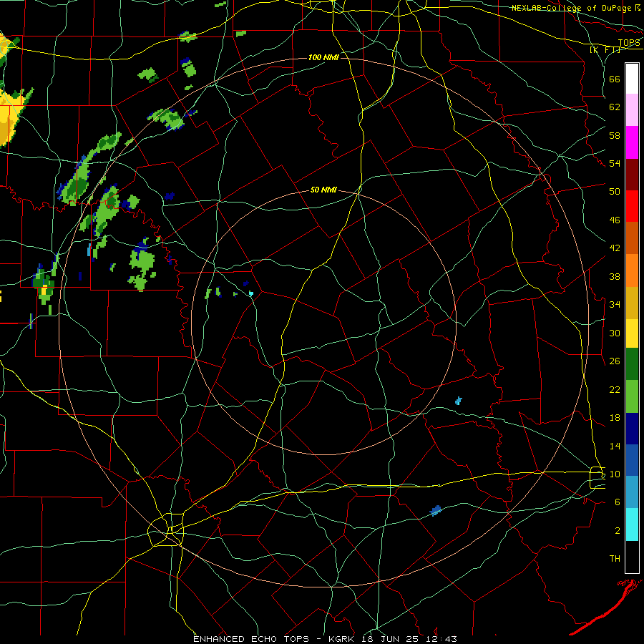Click the "100 NMI" range ring label

click(323, 57)
